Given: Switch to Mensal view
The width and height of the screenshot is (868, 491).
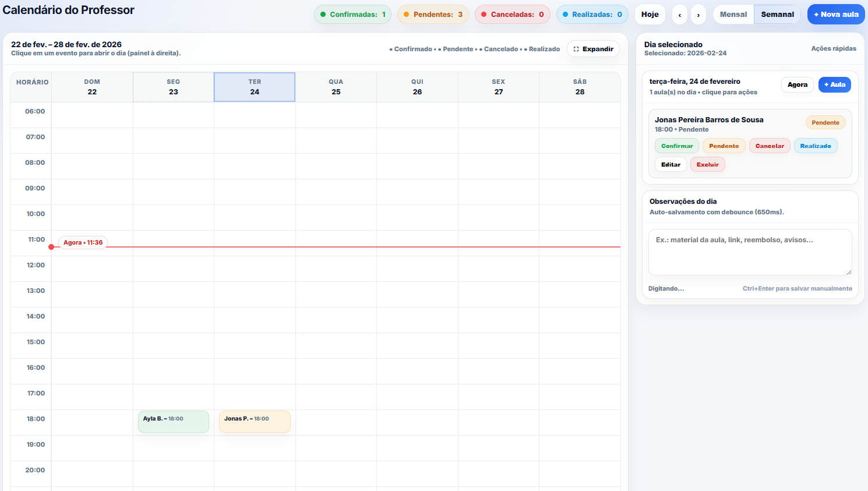Looking at the screenshot, I should pyautogui.click(x=733, y=15).
